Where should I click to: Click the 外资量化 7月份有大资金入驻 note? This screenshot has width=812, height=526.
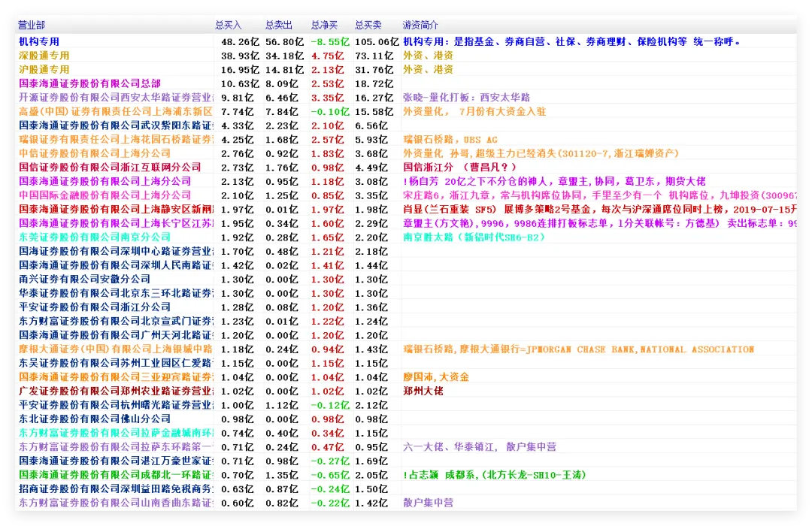[x=474, y=111]
